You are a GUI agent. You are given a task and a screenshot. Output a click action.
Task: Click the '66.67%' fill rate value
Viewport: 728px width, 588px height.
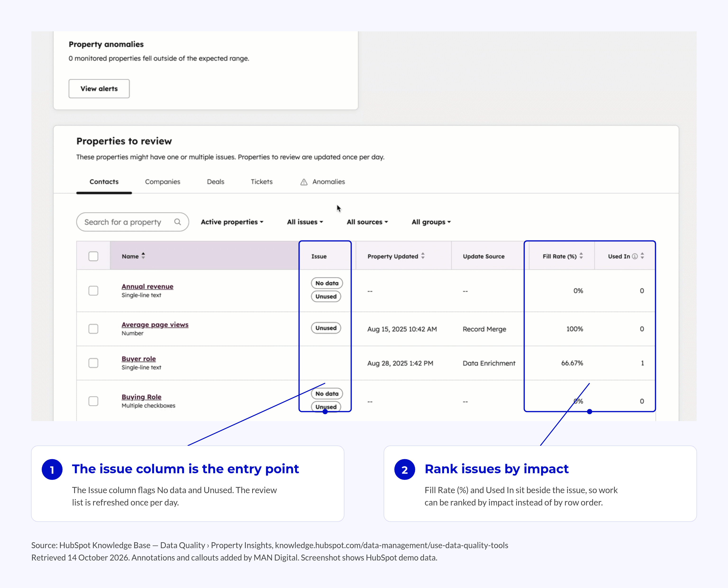coord(572,363)
